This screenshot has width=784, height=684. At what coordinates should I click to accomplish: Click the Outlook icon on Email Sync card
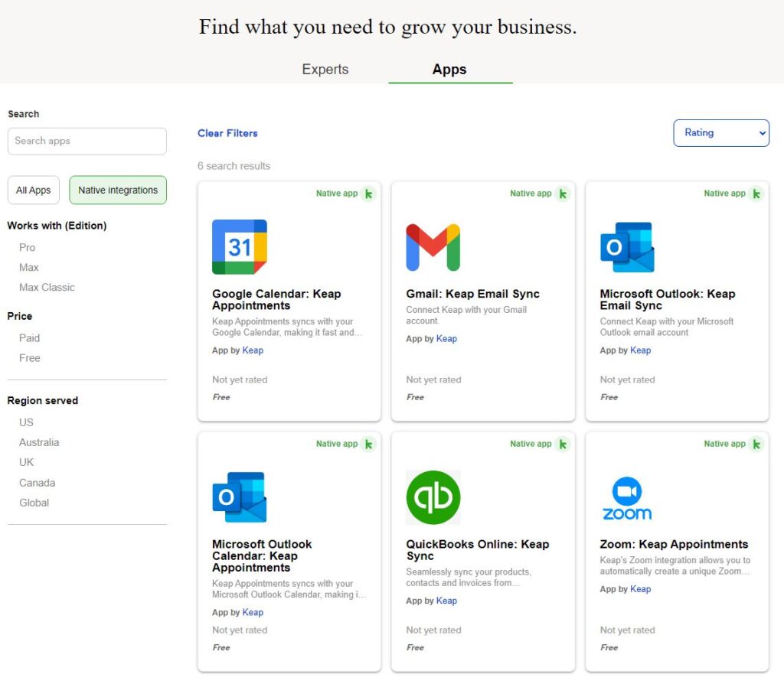[627, 247]
